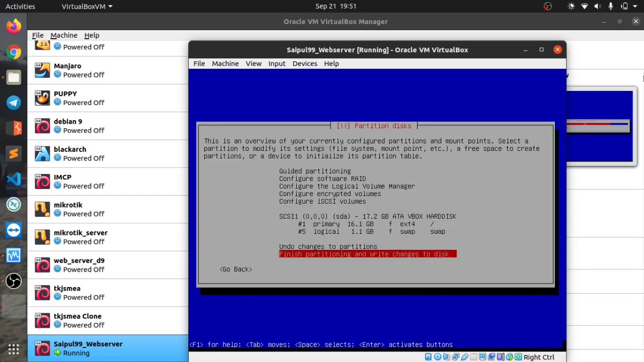644x362 pixels.
Task: Open the Devices menu of the VM window
Action: 305,63
